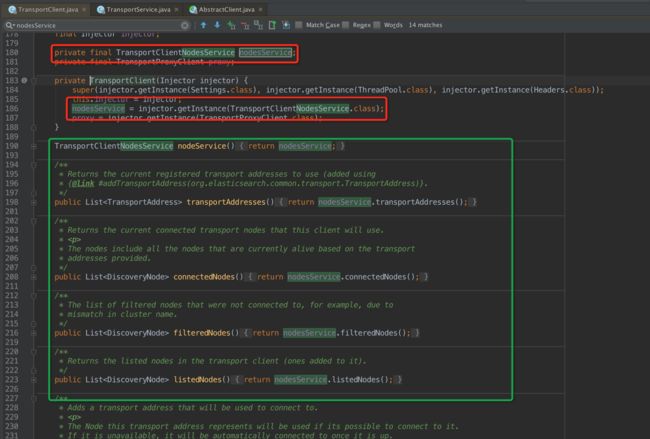Screen dimensions: 650x439
Task: Click the find-in-selection icon before Match Case
Action: (286, 25)
